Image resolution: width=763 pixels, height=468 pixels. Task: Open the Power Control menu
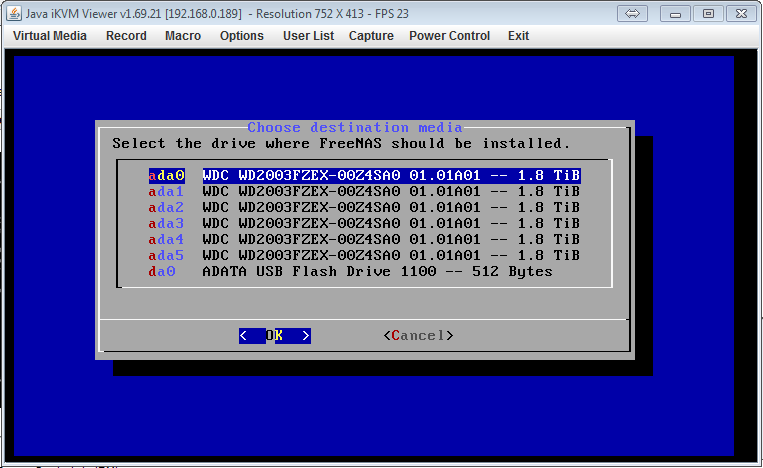449,36
